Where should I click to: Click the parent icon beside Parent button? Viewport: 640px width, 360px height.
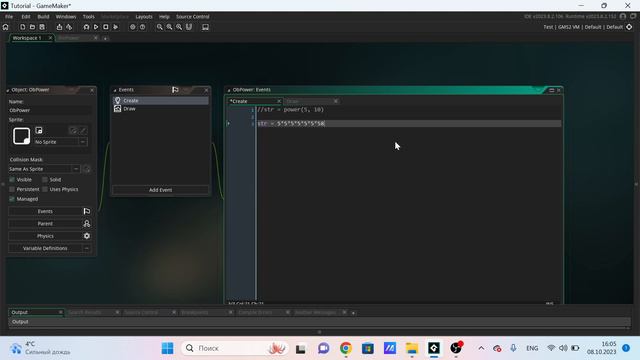(x=87, y=224)
